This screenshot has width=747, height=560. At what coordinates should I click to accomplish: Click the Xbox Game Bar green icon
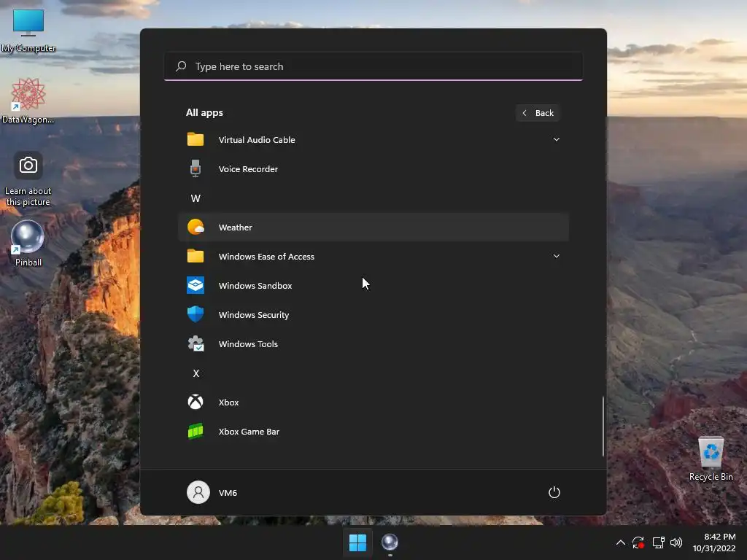[x=196, y=432]
